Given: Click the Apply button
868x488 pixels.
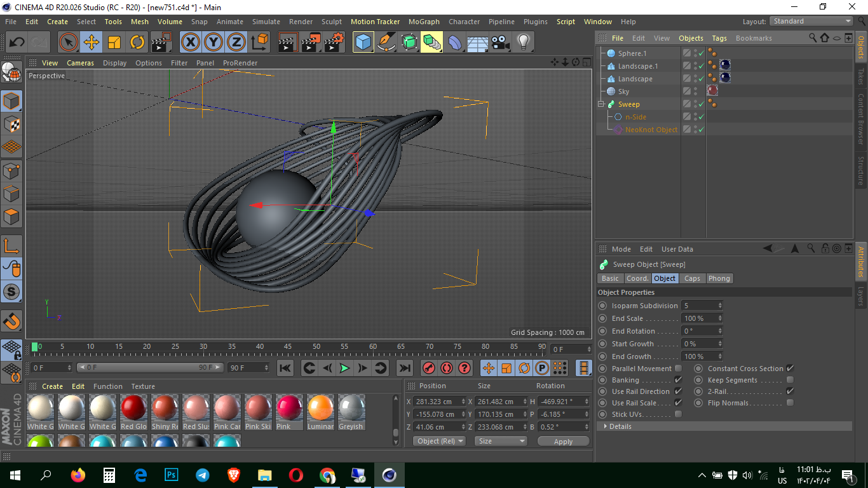Looking at the screenshot, I should coord(563,441).
